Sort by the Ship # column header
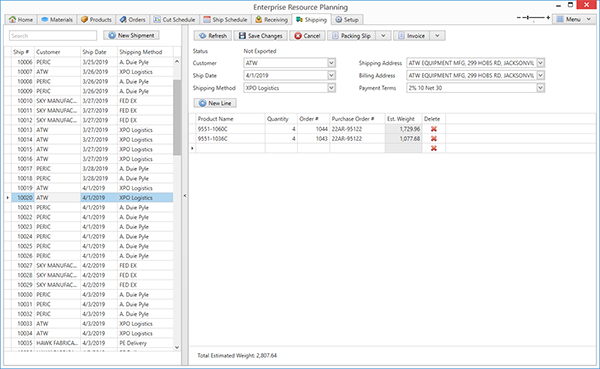Image resolution: width=600 pixels, height=369 pixels. [x=23, y=52]
